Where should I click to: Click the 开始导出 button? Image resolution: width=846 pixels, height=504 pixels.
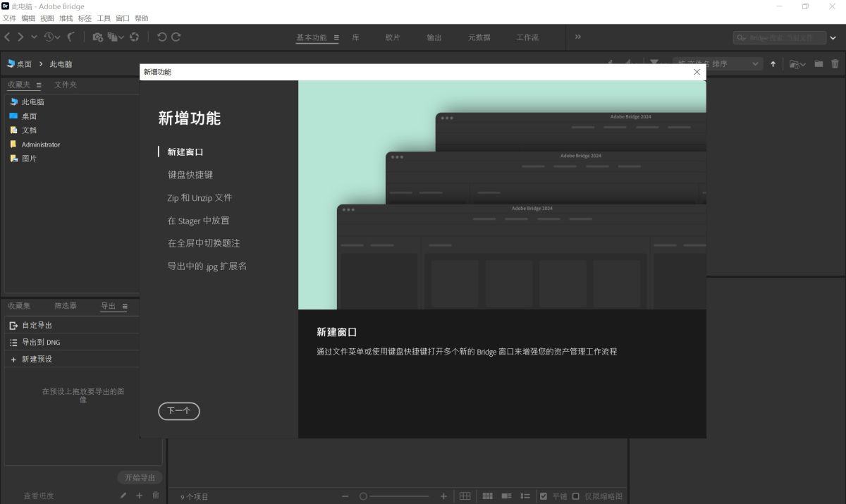[x=140, y=477]
